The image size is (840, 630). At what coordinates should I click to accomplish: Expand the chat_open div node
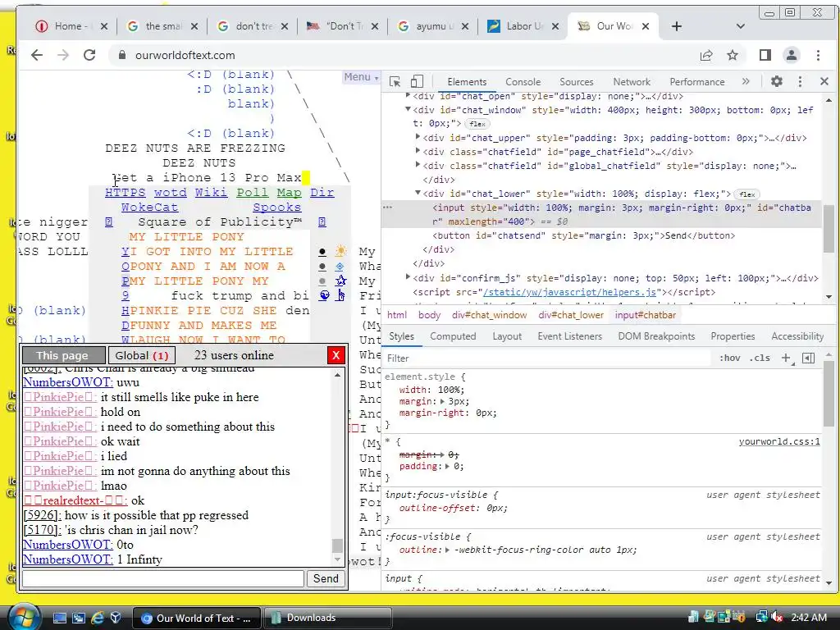pos(408,96)
